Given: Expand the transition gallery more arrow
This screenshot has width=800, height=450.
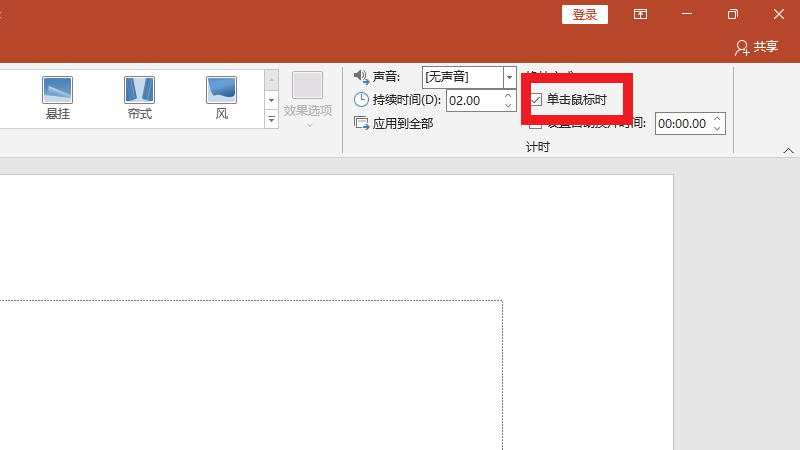Looking at the screenshot, I should coord(271,120).
